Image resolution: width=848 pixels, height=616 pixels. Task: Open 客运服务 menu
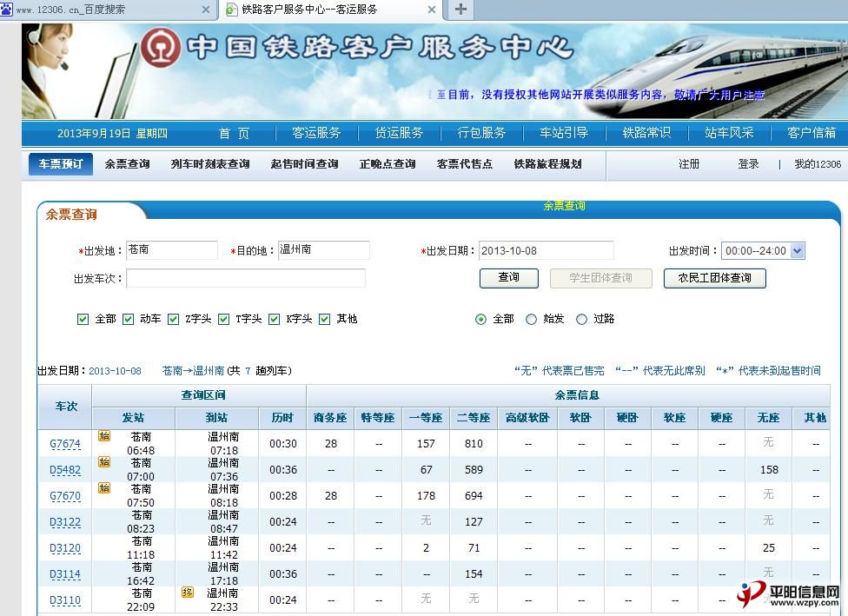pyautogui.click(x=316, y=133)
